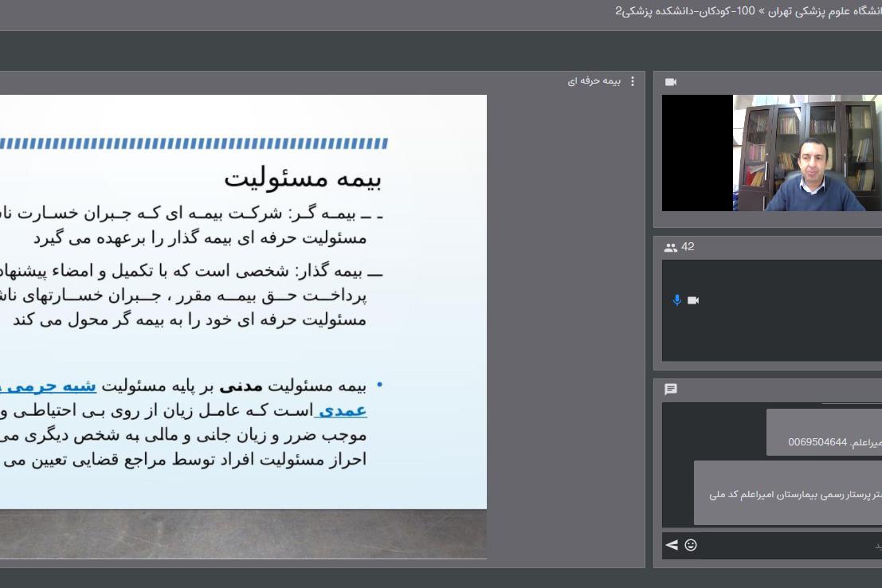Click the camera icon in the video pod header

pyautogui.click(x=671, y=82)
